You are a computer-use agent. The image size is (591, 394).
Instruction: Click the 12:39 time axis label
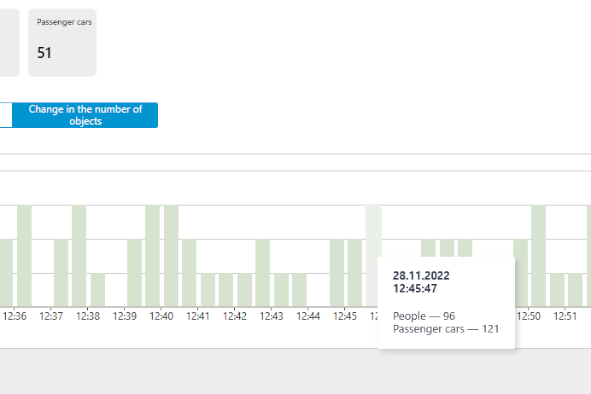click(x=124, y=316)
